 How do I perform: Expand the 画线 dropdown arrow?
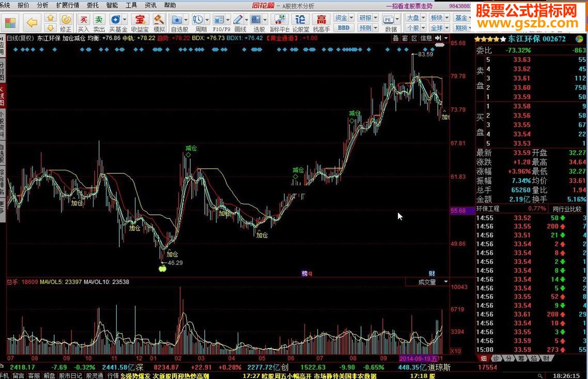(x=246, y=19)
